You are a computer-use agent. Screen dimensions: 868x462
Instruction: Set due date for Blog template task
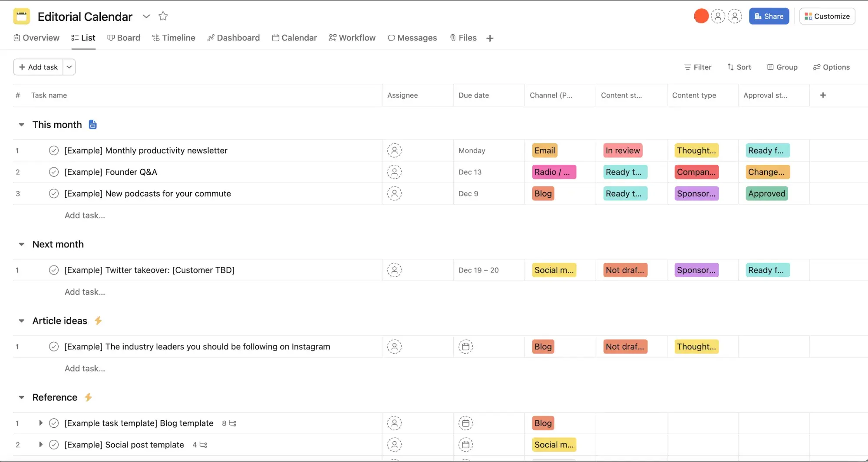(465, 423)
